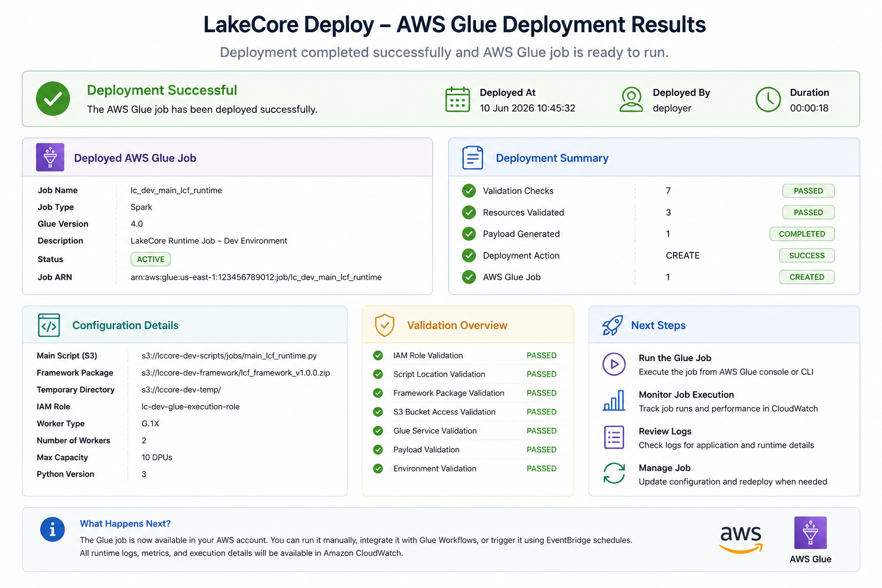The image size is (882, 588).
Task: Select the Temporary Directory s3://lccore-dev-temp/ value
Action: [181, 390]
